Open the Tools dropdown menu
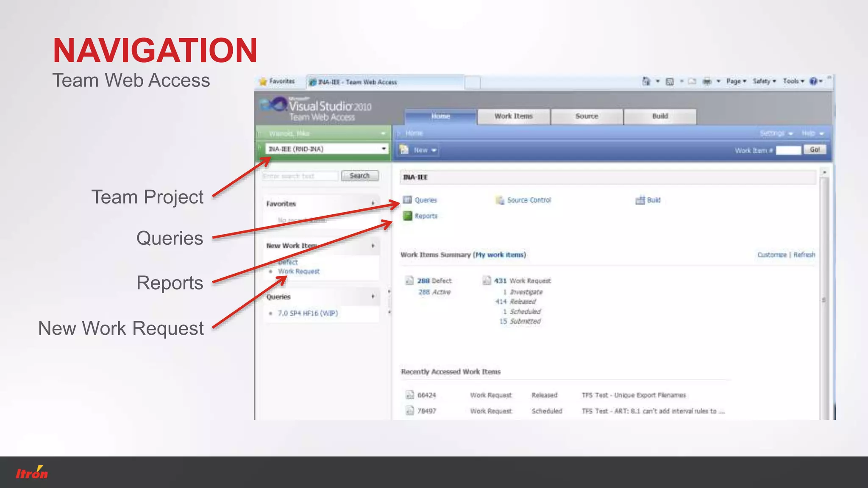This screenshot has width=868, height=488. 793,81
